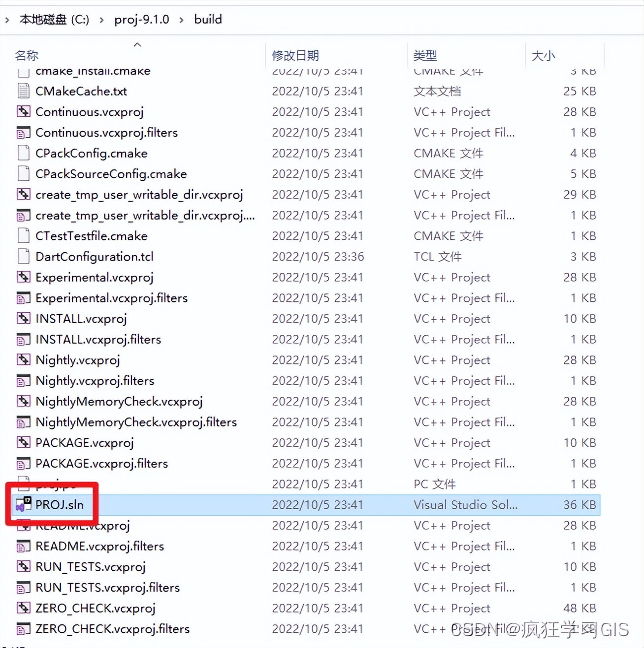Select the file name PROJ.sln

[60, 505]
